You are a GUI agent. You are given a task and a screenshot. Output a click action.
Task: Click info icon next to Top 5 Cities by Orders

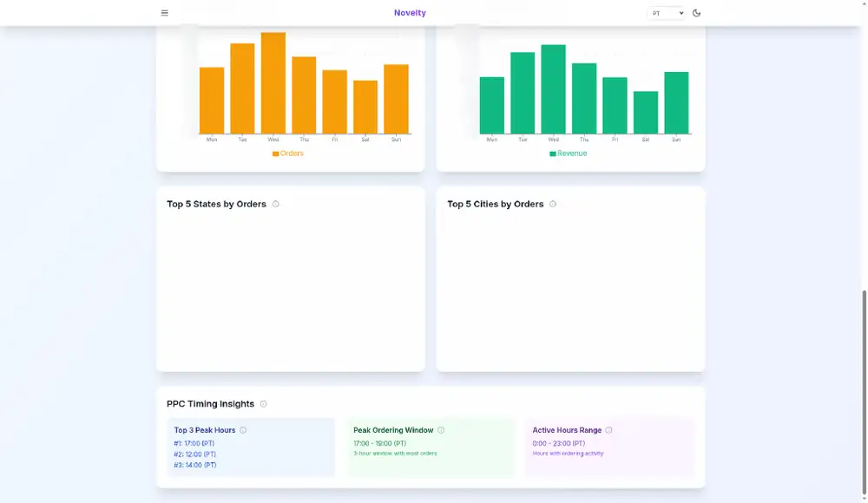click(x=552, y=204)
